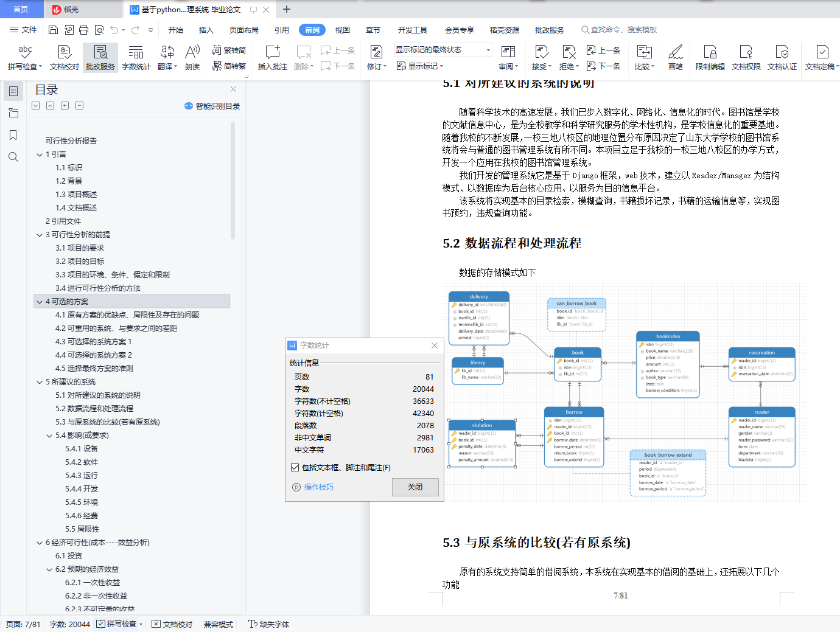Switch to the 页面布局 ribbon tab
Screen dimensions: 840x632
tap(244, 30)
